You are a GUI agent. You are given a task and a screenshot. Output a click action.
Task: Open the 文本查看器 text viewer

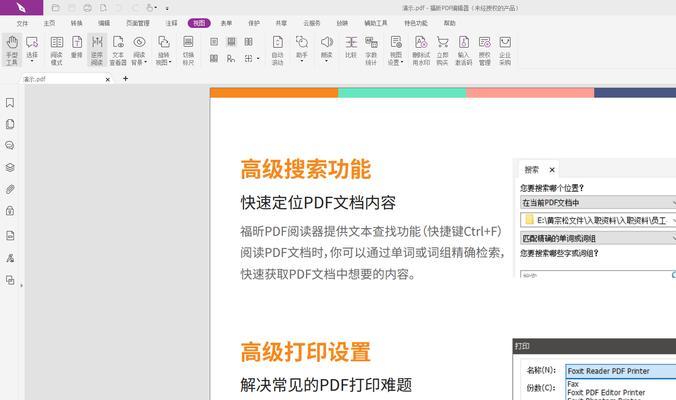point(118,50)
